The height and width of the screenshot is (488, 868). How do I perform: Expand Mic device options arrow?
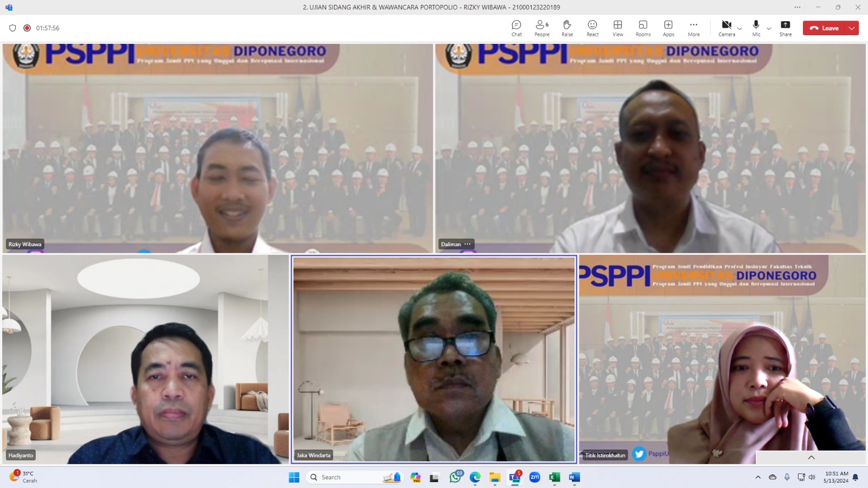tap(769, 29)
